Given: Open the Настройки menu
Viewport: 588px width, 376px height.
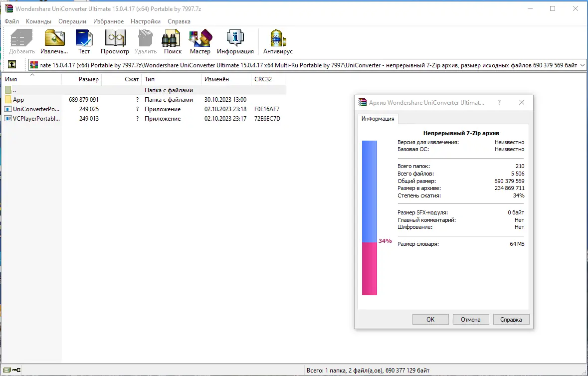Looking at the screenshot, I should [x=145, y=21].
